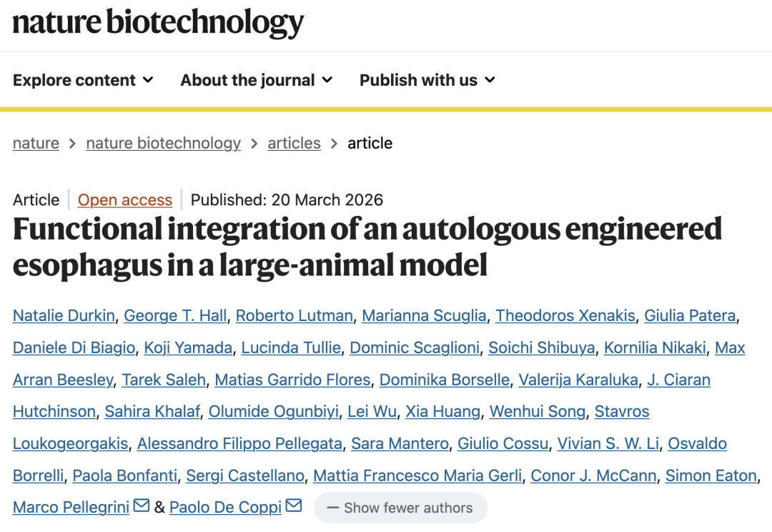Open the About the journal dropdown
Image resolution: width=772 pixels, height=532 pixels.
[256, 80]
